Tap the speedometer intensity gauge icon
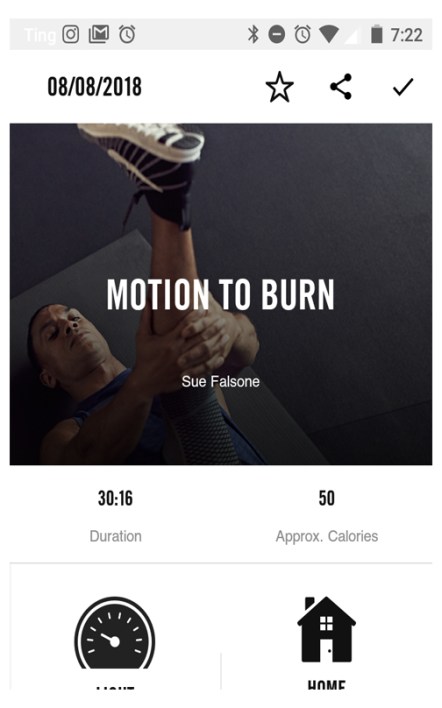The image size is (442, 708). tap(115, 633)
